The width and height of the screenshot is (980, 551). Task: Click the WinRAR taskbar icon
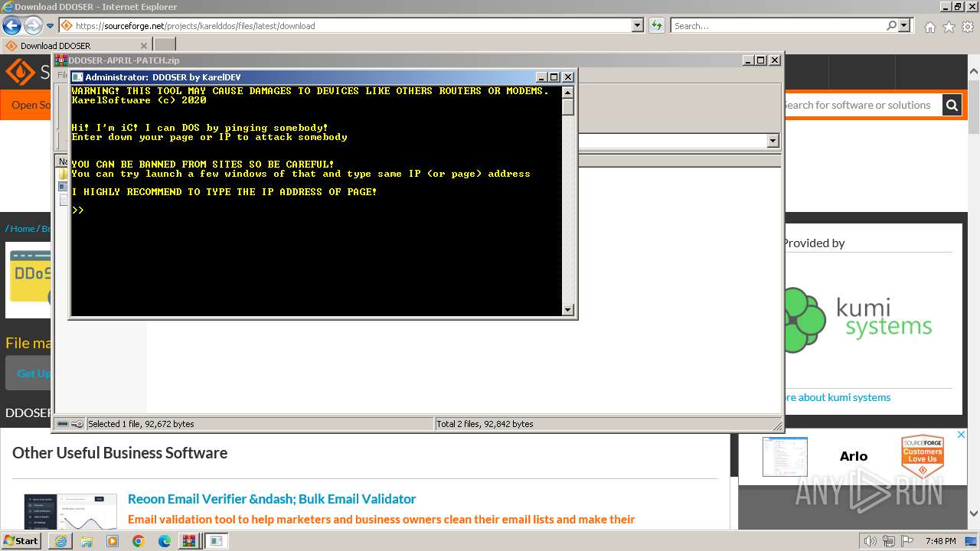(x=188, y=541)
